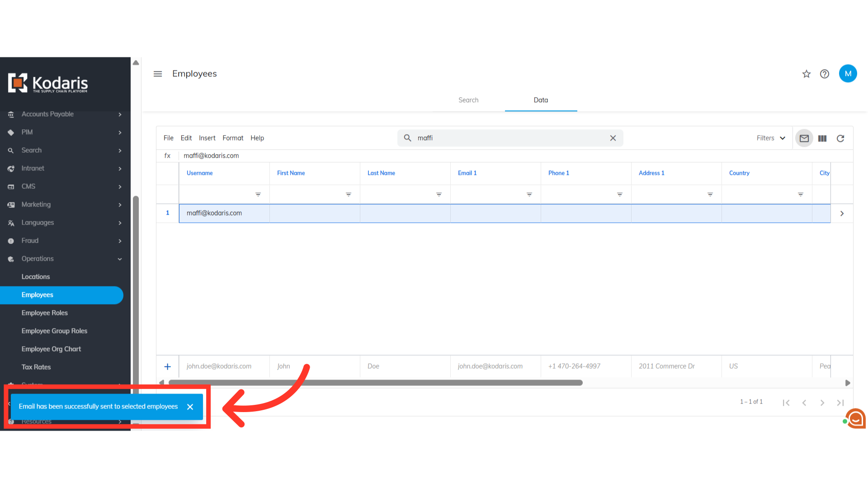Clear the maffi search text

pos(613,138)
